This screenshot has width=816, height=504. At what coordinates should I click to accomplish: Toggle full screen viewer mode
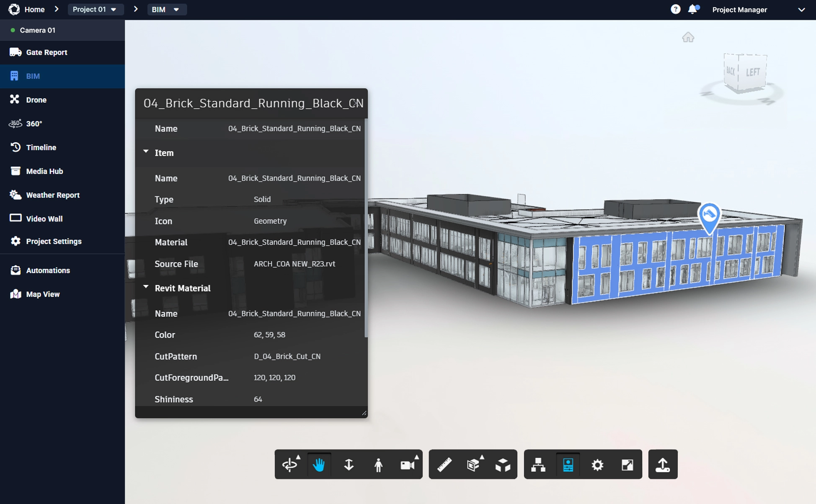point(627,465)
